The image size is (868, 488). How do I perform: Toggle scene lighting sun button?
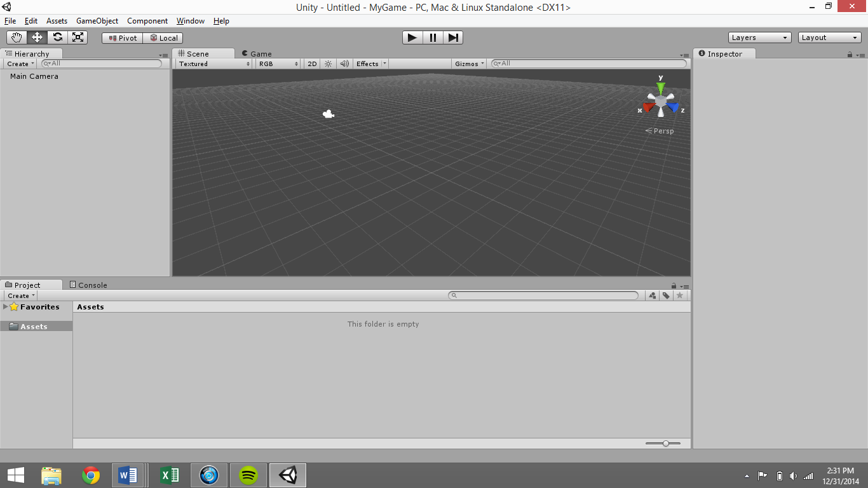(328, 64)
